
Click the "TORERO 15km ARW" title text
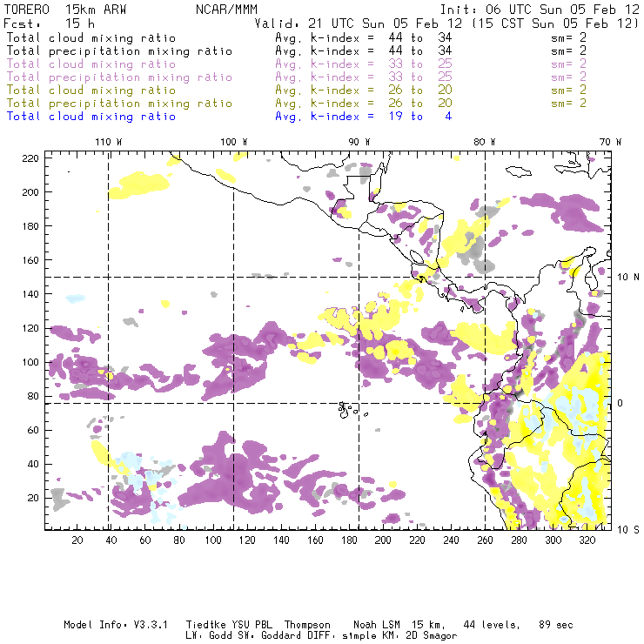click(65, 10)
